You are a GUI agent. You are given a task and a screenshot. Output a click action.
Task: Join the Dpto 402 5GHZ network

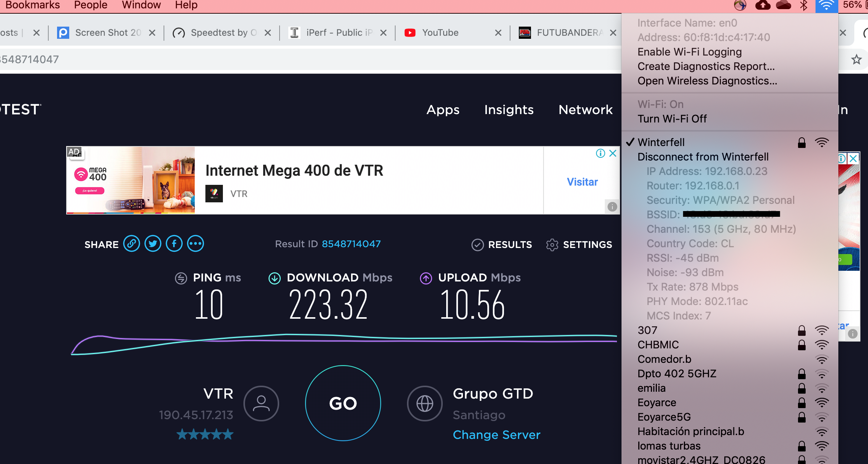(730, 373)
